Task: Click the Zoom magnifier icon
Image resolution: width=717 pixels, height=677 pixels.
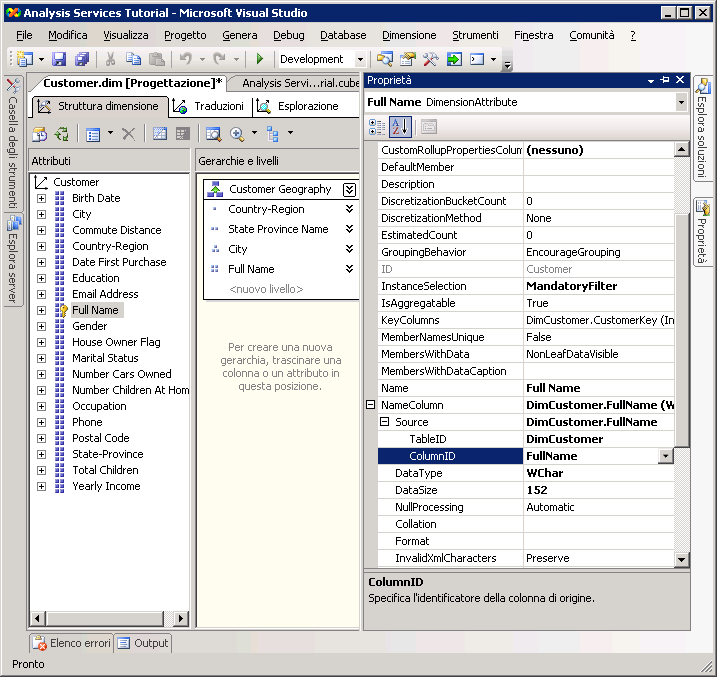Action: point(238,134)
